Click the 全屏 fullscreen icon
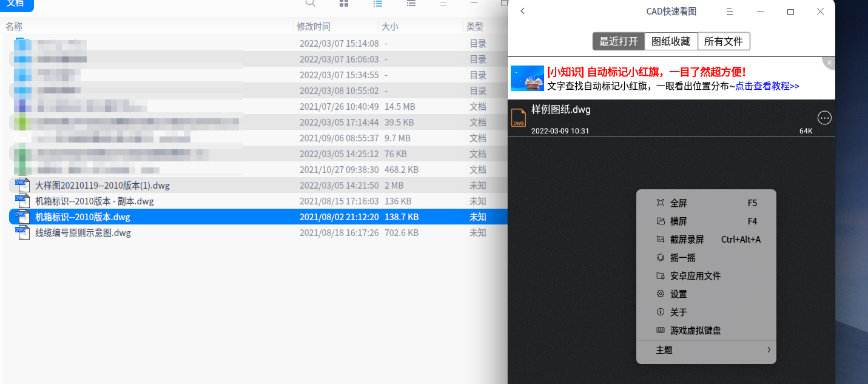 pos(661,203)
